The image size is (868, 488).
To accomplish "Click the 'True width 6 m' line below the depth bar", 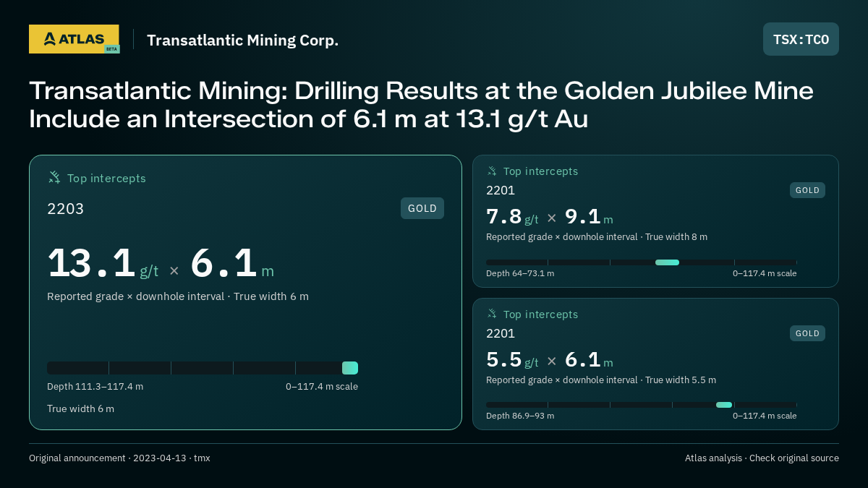I will pyautogui.click(x=80, y=408).
